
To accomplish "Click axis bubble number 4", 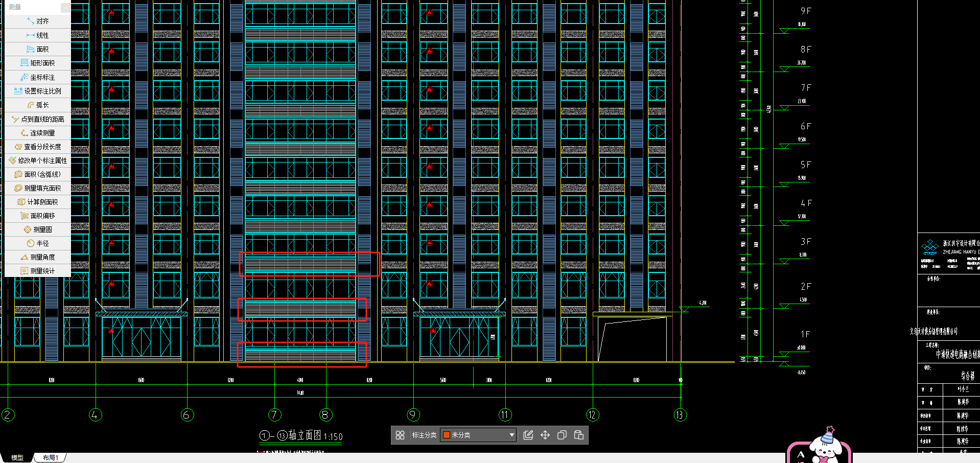I will point(95,415).
